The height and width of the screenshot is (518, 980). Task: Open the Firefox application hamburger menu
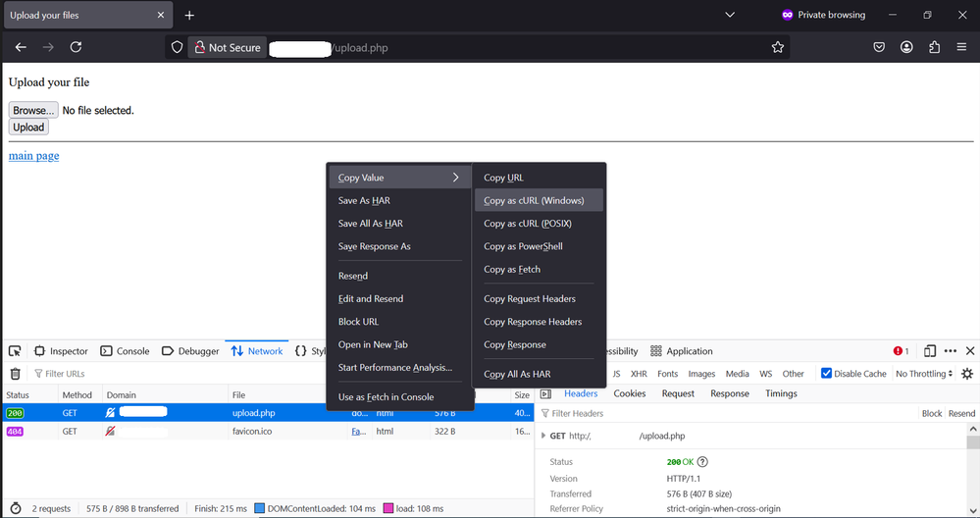tap(961, 47)
